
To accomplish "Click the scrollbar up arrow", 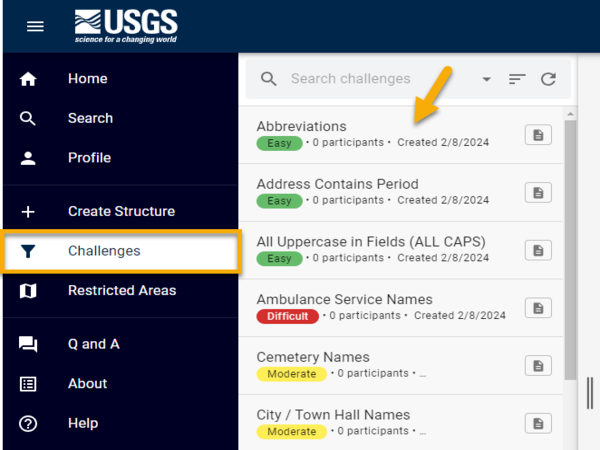I will tap(570, 114).
